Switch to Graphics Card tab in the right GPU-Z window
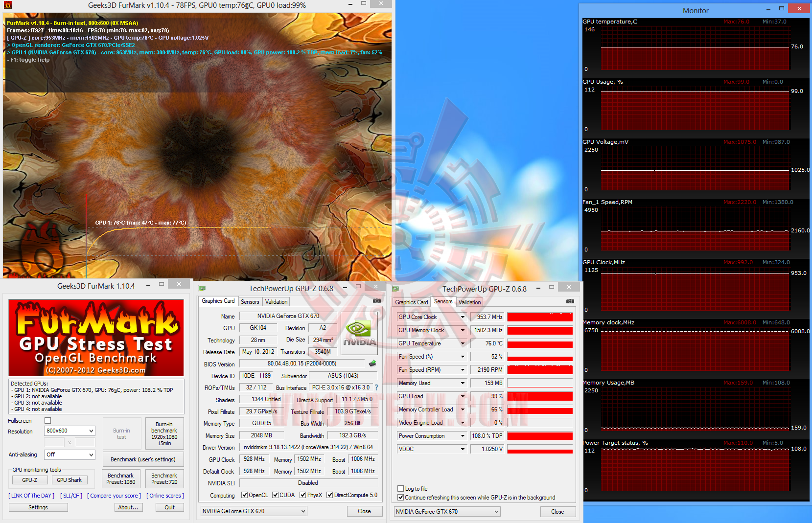This screenshot has width=812, height=523. point(412,302)
